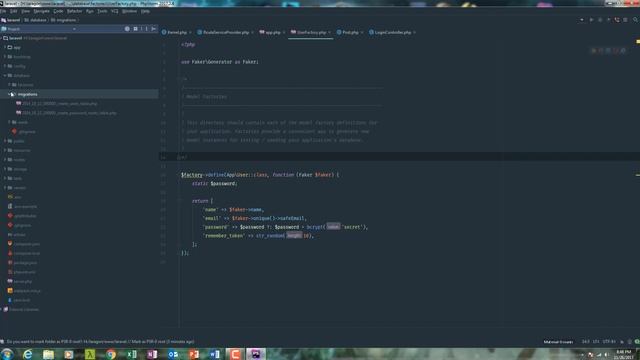Image resolution: width=640 pixels, height=360 pixels.
Task: Click the Search Everywhere magnifier icon
Action: [635, 20]
